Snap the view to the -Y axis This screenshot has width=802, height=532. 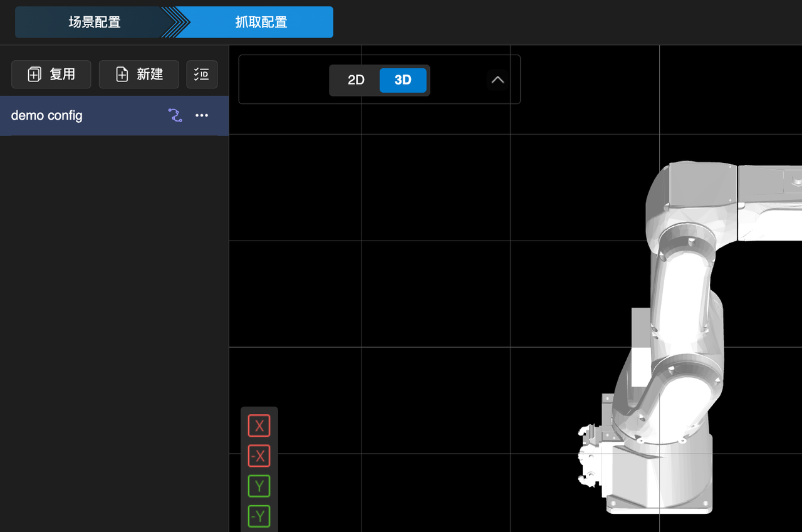click(x=259, y=516)
